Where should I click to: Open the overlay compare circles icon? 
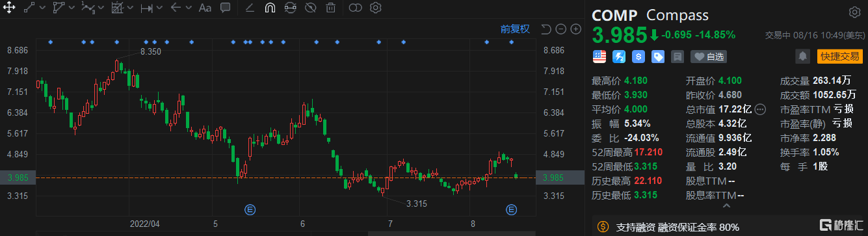[x=355, y=8]
